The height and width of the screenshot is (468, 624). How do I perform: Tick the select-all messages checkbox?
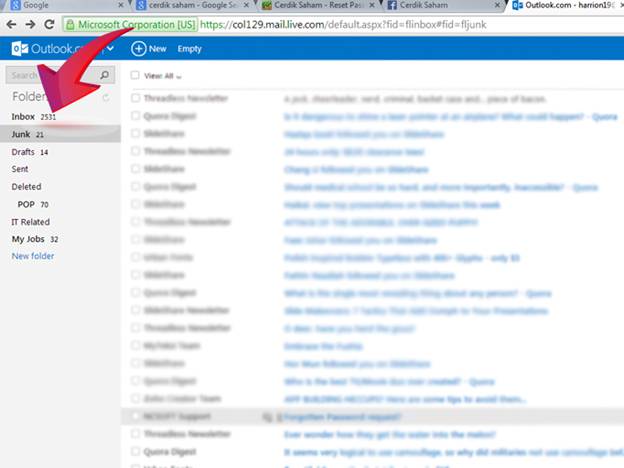(x=135, y=75)
